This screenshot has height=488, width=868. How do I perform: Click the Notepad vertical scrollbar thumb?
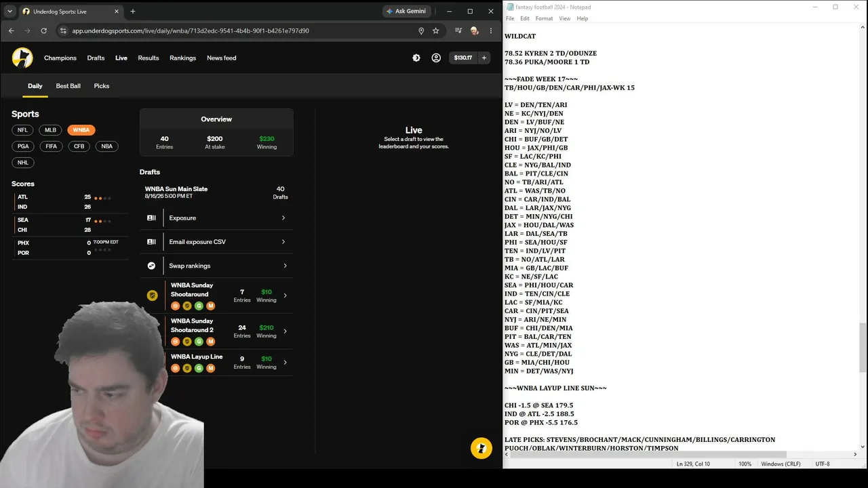[x=863, y=348]
